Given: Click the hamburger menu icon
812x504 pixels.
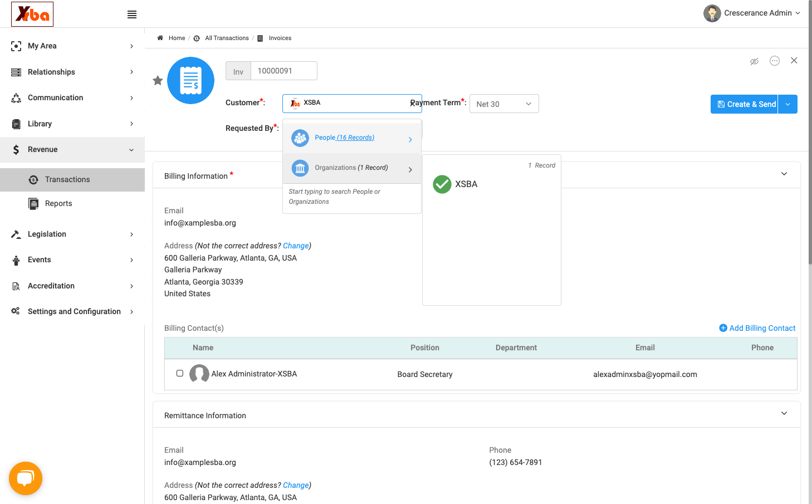Looking at the screenshot, I should (x=132, y=14).
